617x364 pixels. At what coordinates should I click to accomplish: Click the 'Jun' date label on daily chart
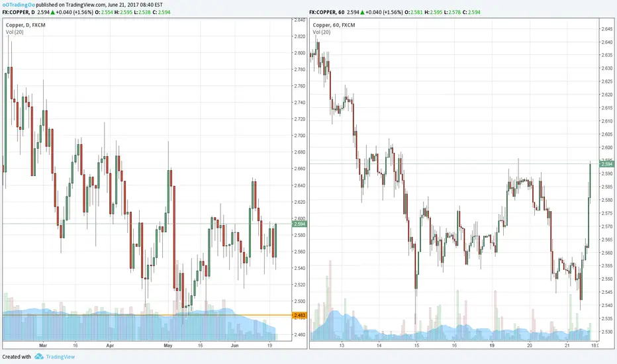click(234, 345)
